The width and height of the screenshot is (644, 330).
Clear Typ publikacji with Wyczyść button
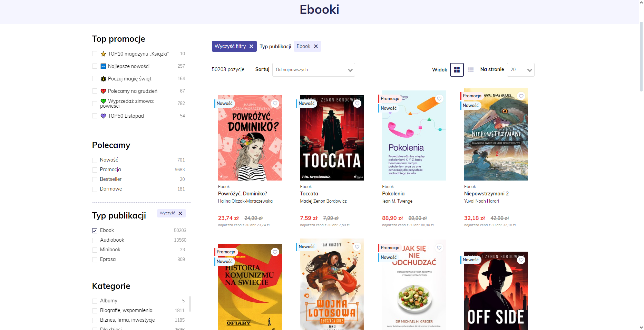coord(172,213)
